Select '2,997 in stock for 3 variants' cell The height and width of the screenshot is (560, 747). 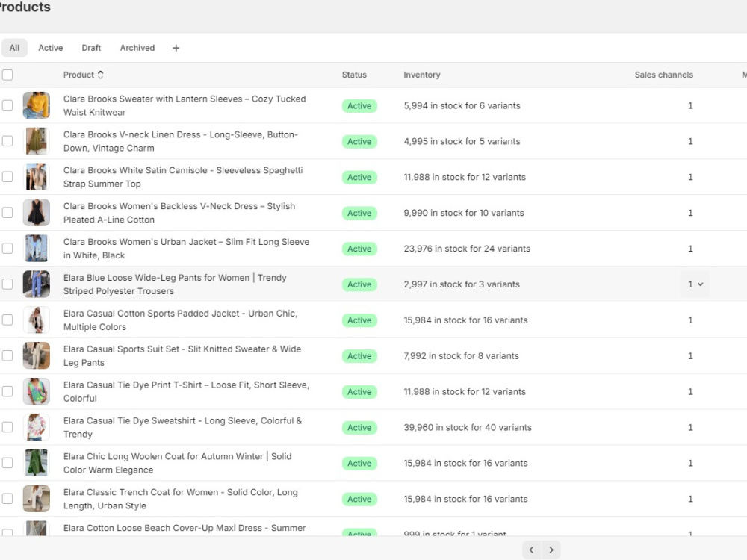[462, 284]
